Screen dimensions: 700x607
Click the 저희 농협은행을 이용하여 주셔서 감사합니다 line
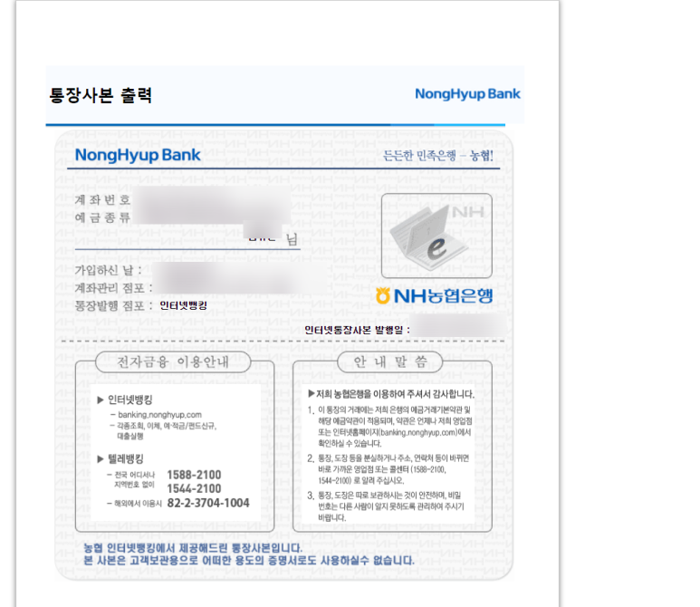[x=391, y=393]
